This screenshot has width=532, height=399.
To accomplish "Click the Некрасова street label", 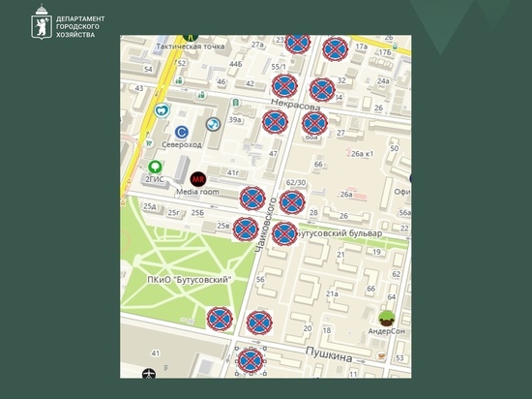I will (296, 105).
